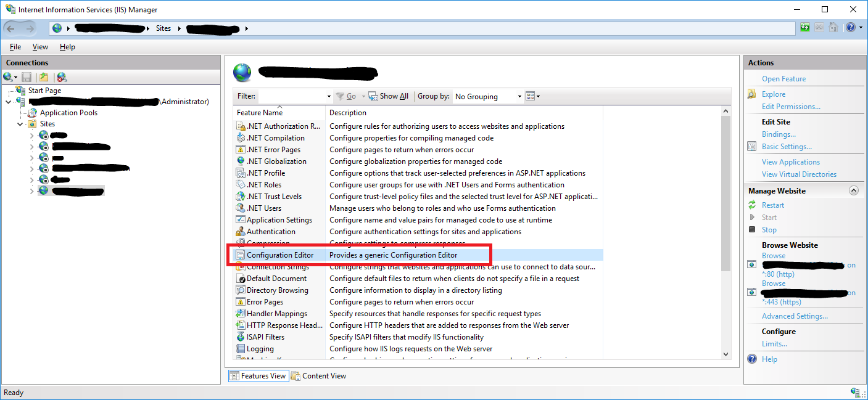
Task: Click the Save icon in Connections toolbar
Action: pos(27,77)
